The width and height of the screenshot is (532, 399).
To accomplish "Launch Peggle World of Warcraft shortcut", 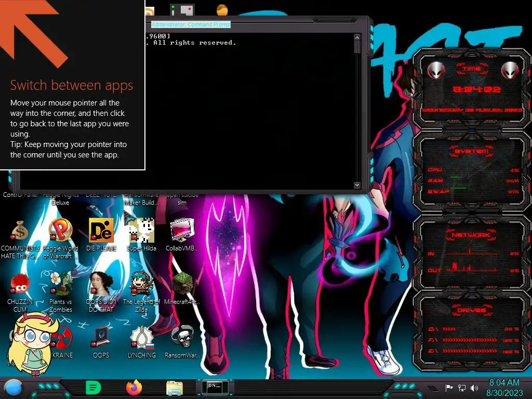I will tap(60, 230).
